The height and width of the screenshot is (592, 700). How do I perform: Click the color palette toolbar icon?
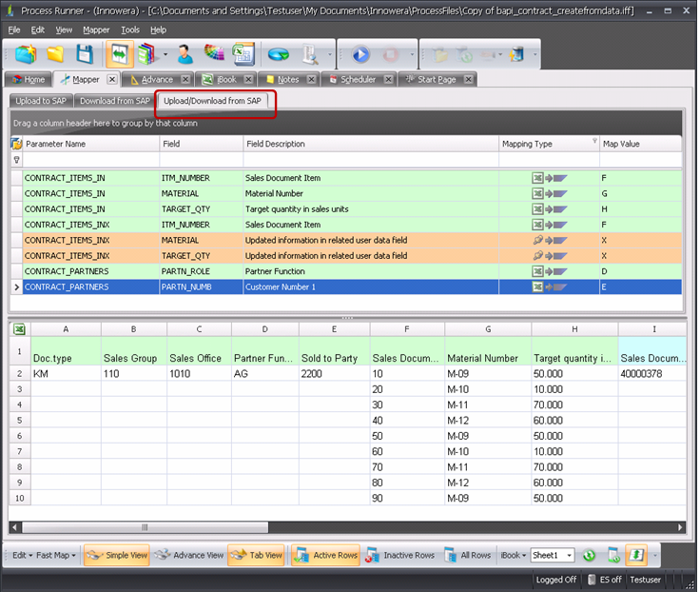[x=214, y=54]
